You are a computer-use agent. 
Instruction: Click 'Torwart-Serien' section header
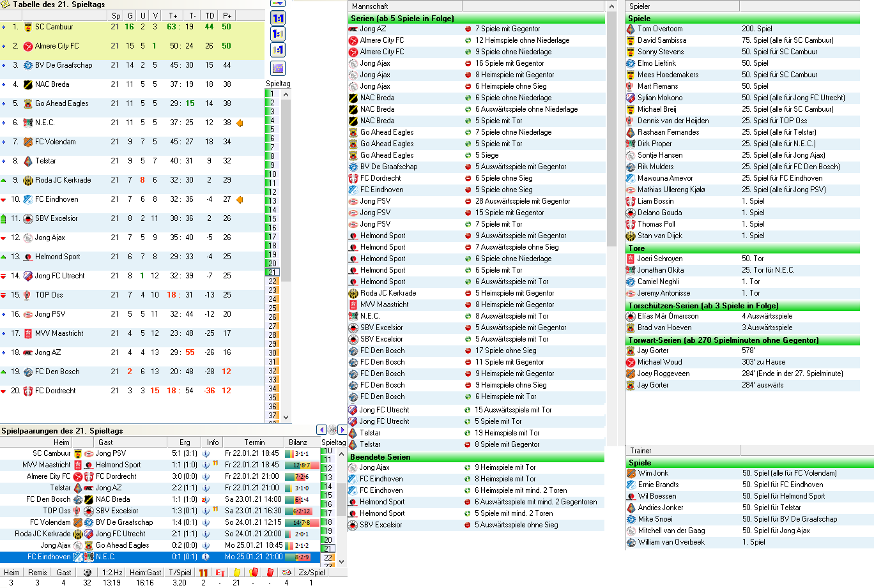[742, 340]
